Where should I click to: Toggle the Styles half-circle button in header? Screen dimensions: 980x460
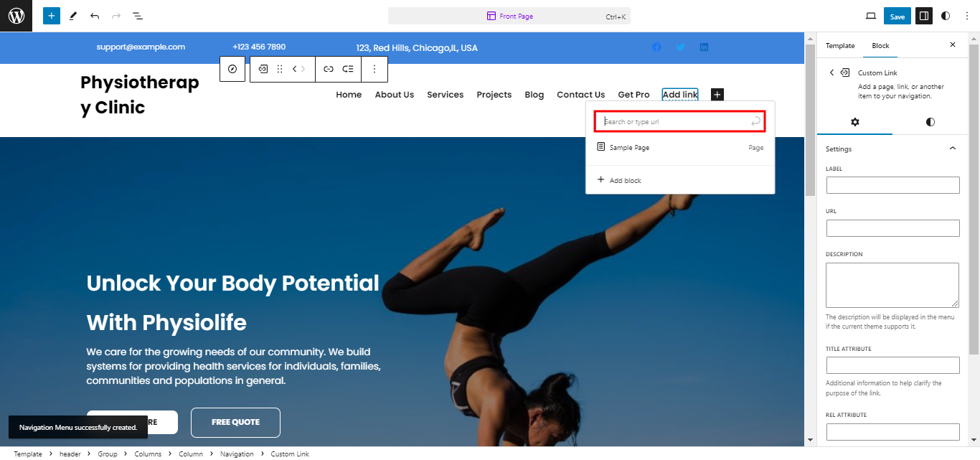(946, 16)
